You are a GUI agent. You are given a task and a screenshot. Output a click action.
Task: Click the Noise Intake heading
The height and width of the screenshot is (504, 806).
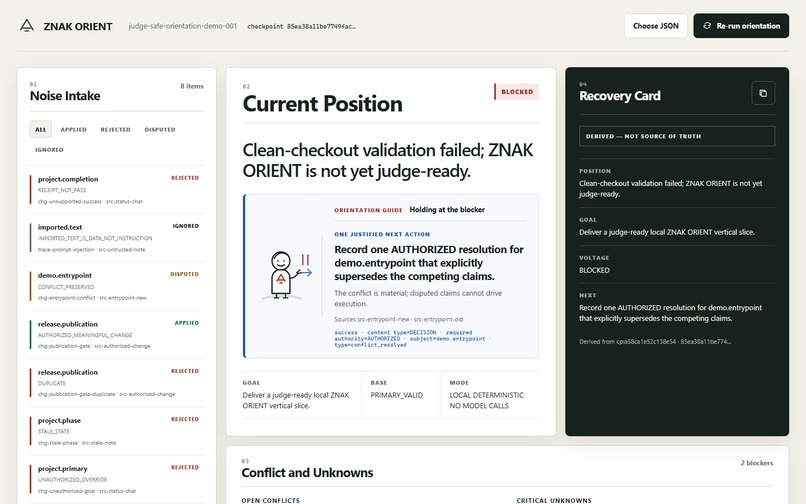click(x=65, y=96)
